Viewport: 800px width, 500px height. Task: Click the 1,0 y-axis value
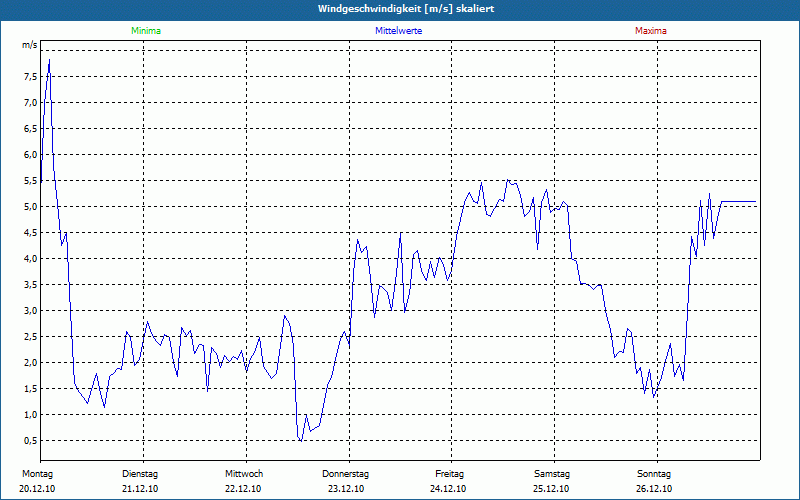(31, 415)
